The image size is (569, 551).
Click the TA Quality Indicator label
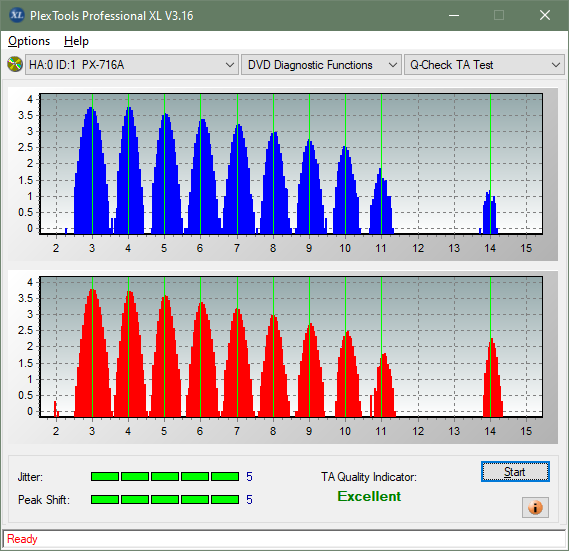click(369, 477)
